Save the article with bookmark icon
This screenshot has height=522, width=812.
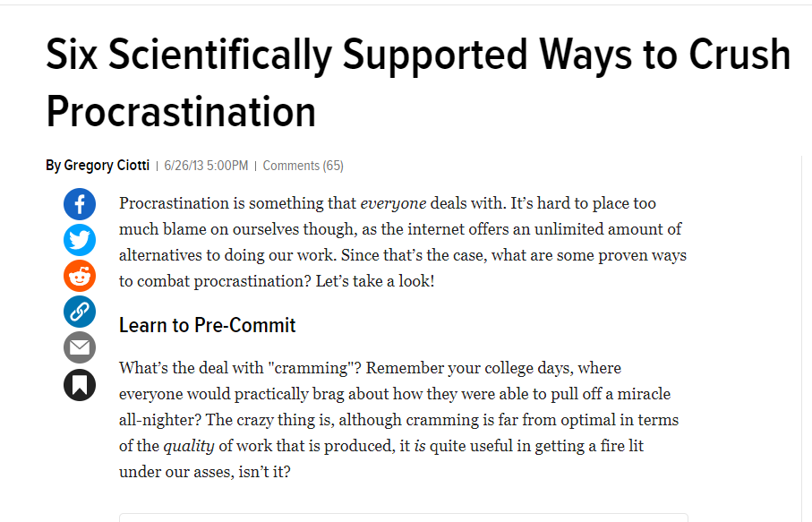click(x=80, y=385)
